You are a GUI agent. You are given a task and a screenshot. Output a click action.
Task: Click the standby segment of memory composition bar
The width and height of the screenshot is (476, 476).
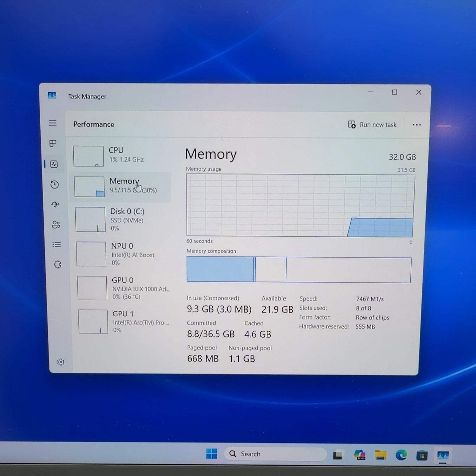coord(271,270)
